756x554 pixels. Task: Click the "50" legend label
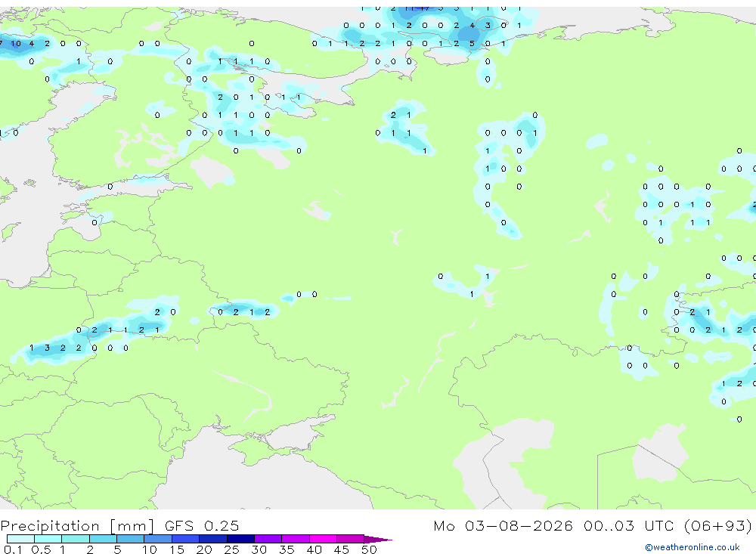tap(369, 549)
